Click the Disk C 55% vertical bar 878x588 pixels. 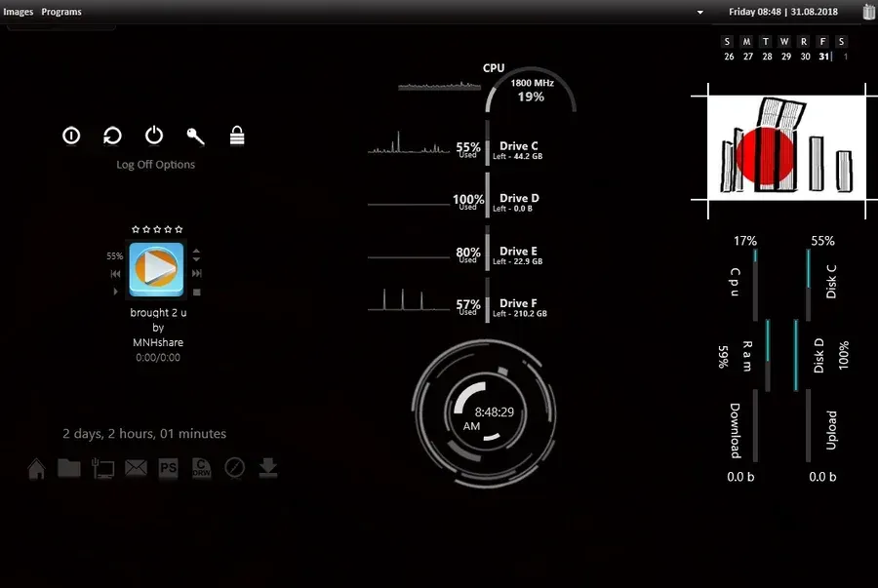click(808, 285)
